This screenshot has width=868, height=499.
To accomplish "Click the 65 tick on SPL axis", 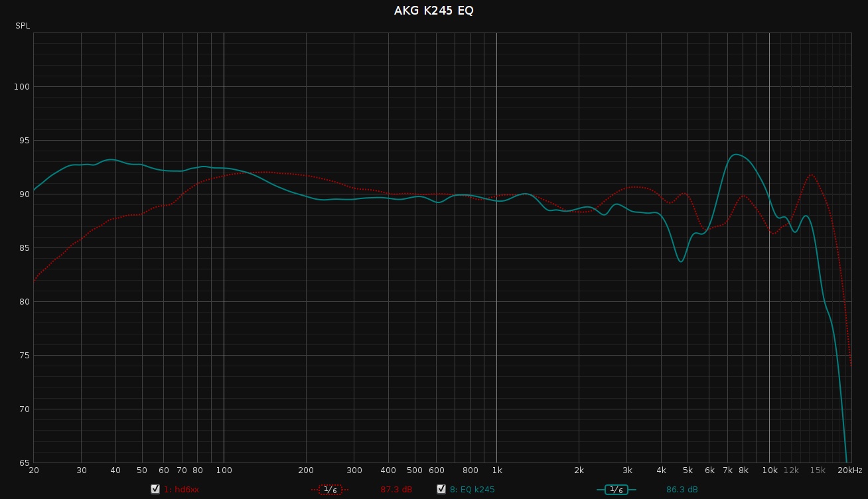I will tap(25, 463).
